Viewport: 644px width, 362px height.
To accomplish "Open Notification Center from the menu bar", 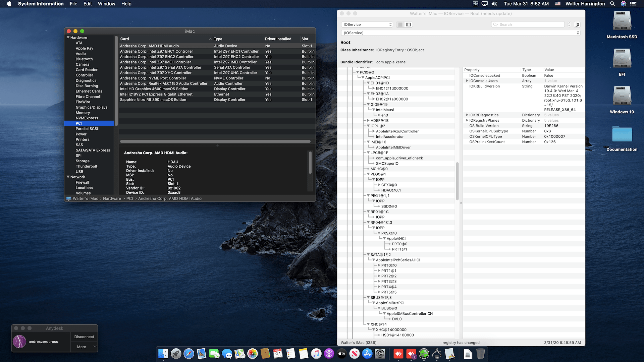I will pyautogui.click(x=633, y=4).
